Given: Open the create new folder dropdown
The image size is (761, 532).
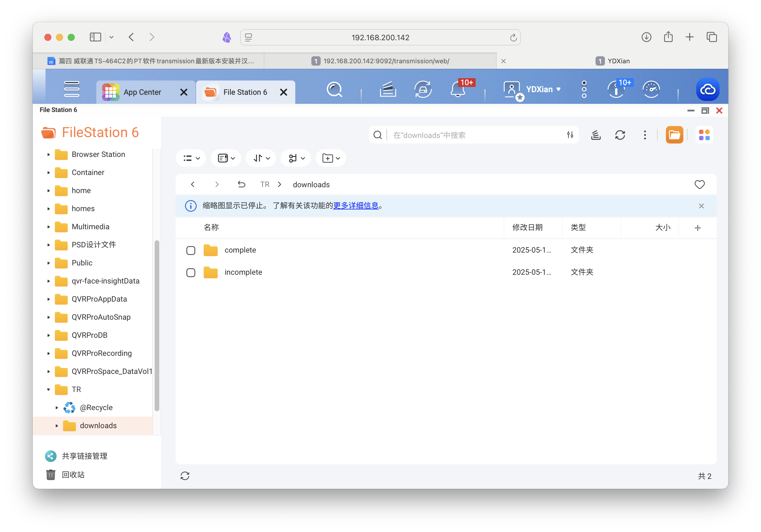Looking at the screenshot, I should pyautogui.click(x=331, y=158).
